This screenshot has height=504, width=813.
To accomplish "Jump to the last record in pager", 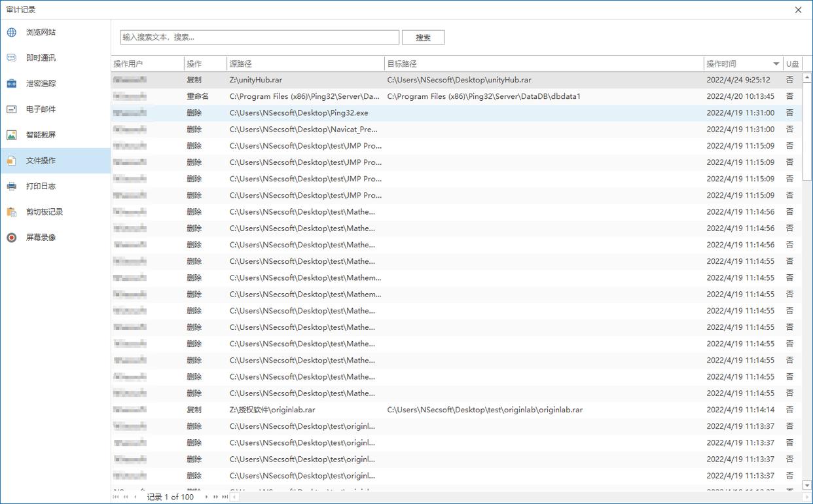I will tap(225, 497).
